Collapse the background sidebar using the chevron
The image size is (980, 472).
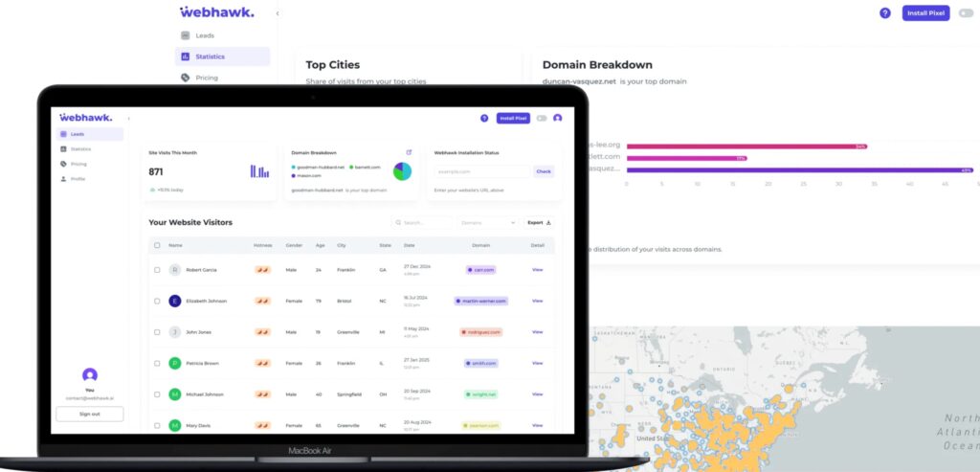(278, 13)
